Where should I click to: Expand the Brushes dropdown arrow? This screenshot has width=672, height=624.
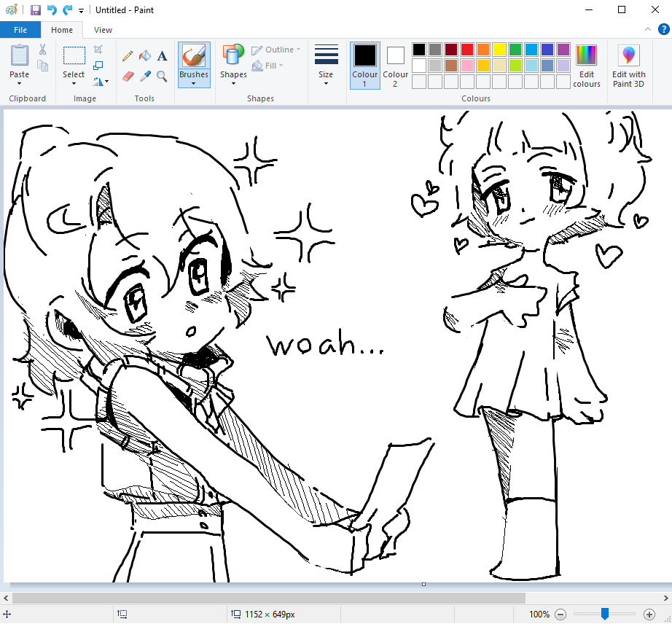[x=194, y=84]
